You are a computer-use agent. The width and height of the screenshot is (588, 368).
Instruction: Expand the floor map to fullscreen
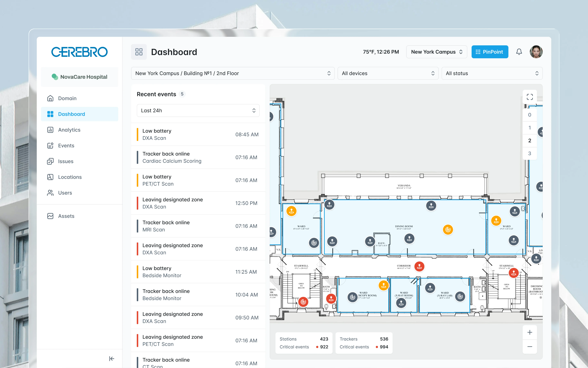tap(530, 97)
